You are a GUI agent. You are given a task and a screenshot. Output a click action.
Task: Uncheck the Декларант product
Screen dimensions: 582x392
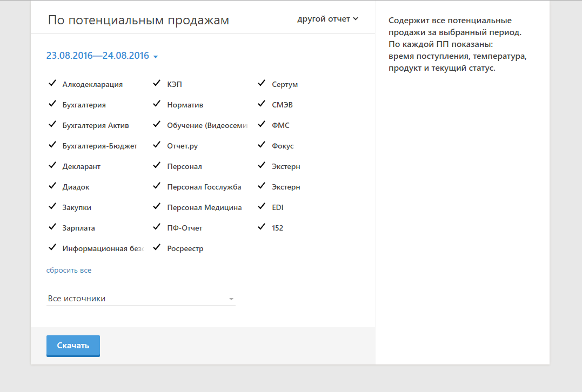[x=52, y=166]
